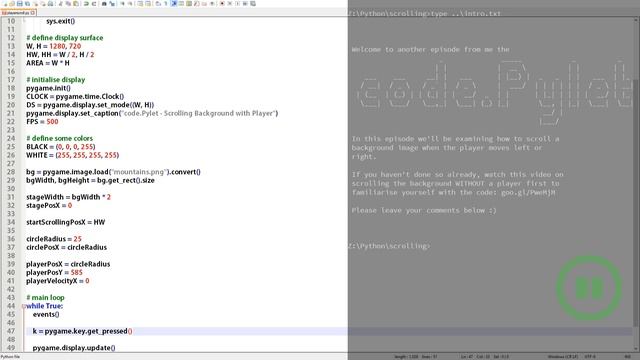Toggle word wrap from the toolbar

click(158, 4)
